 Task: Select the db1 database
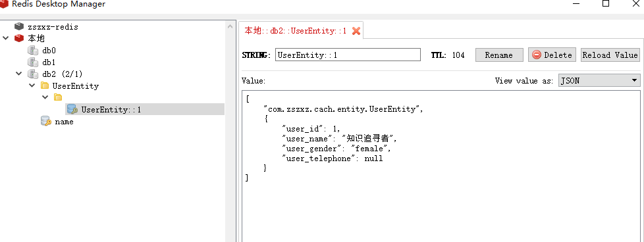click(49, 62)
